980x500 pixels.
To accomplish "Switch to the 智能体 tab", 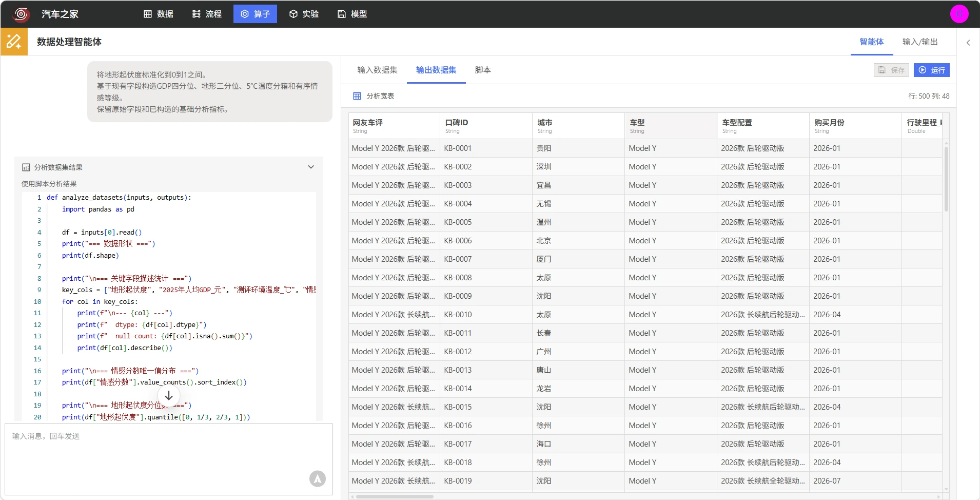I will pos(872,42).
